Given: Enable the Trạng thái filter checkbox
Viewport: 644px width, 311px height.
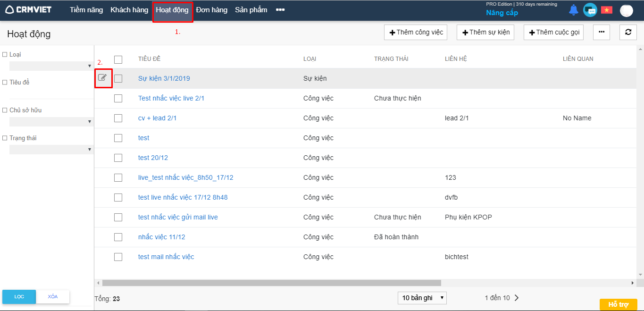Looking at the screenshot, I should tap(5, 138).
